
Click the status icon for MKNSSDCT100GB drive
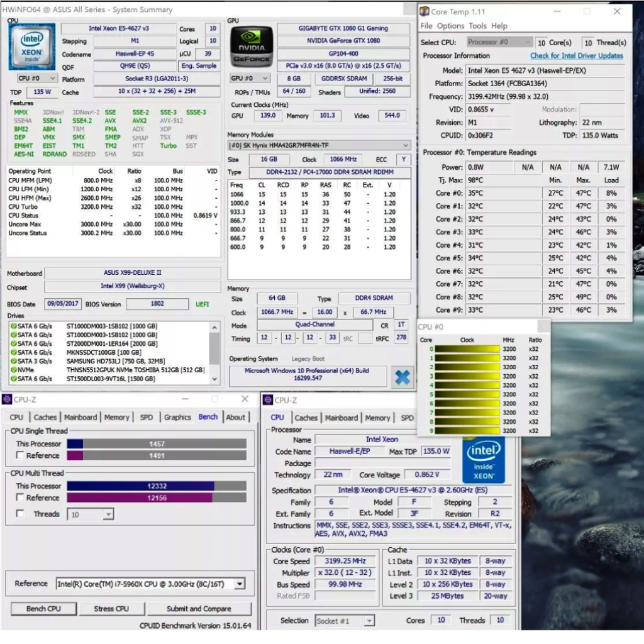[x=14, y=352]
